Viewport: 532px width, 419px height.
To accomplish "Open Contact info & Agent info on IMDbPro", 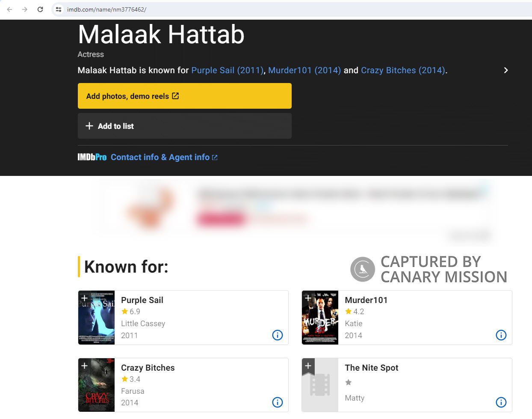I will pyautogui.click(x=160, y=157).
